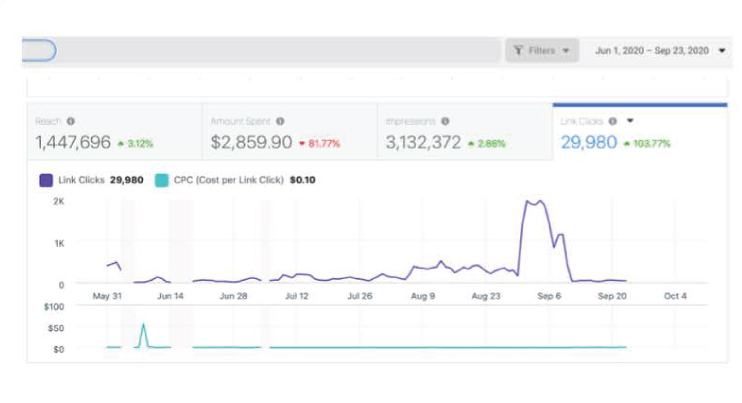Click the funnel icon in Filters button

tap(518, 50)
